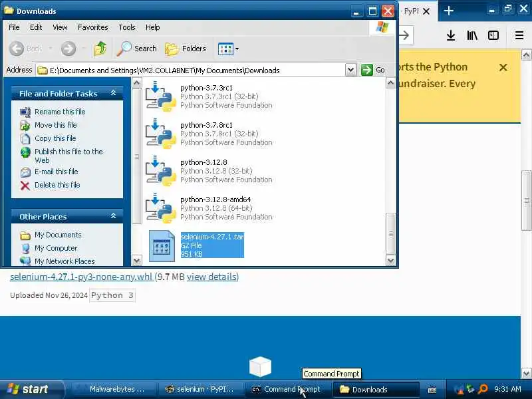Click the Move this file icon

click(x=25, y=125)
